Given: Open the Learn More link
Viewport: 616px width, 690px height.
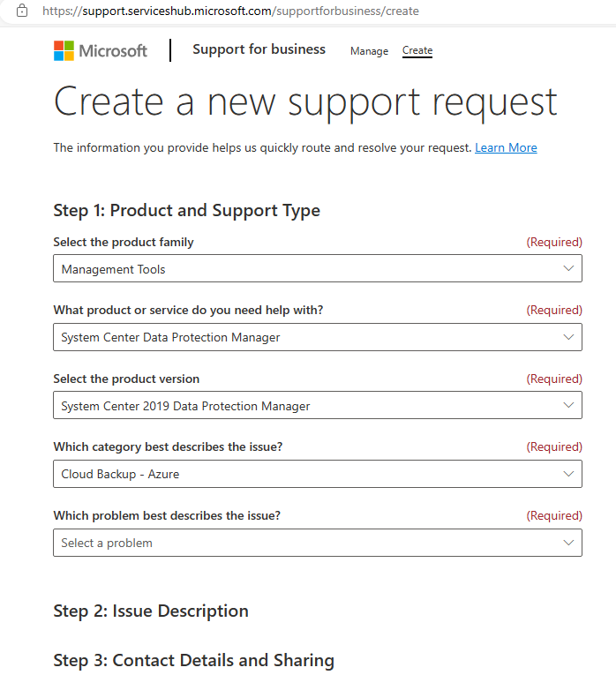Looking at the screenshot, I should [x=506, y=147].
